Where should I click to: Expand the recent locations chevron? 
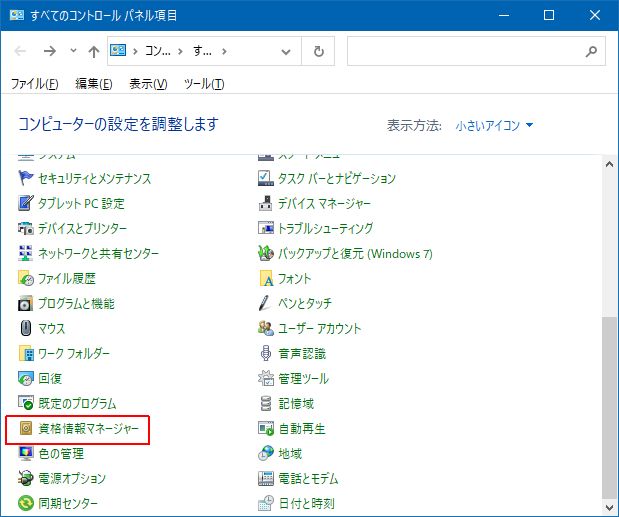click(73, 51)
